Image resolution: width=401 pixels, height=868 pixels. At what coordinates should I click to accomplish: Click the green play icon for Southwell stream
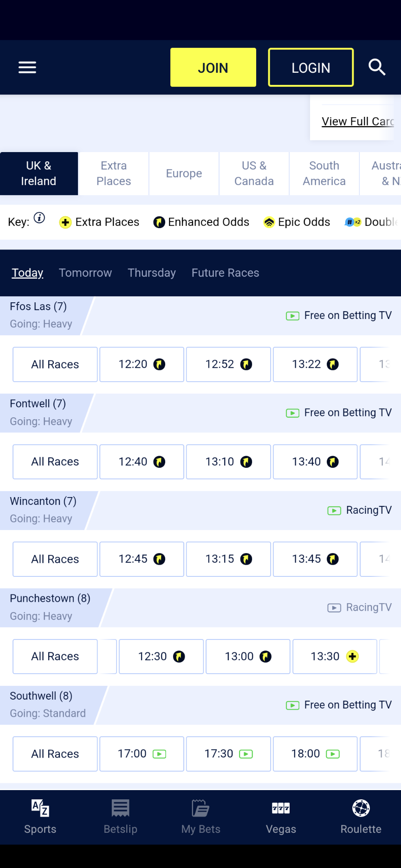tap(292, 705)
